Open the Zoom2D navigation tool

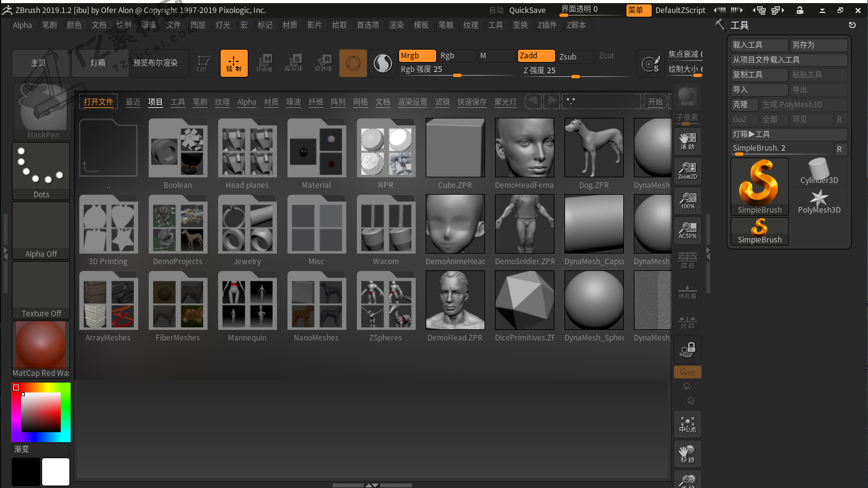click(688, 170)
